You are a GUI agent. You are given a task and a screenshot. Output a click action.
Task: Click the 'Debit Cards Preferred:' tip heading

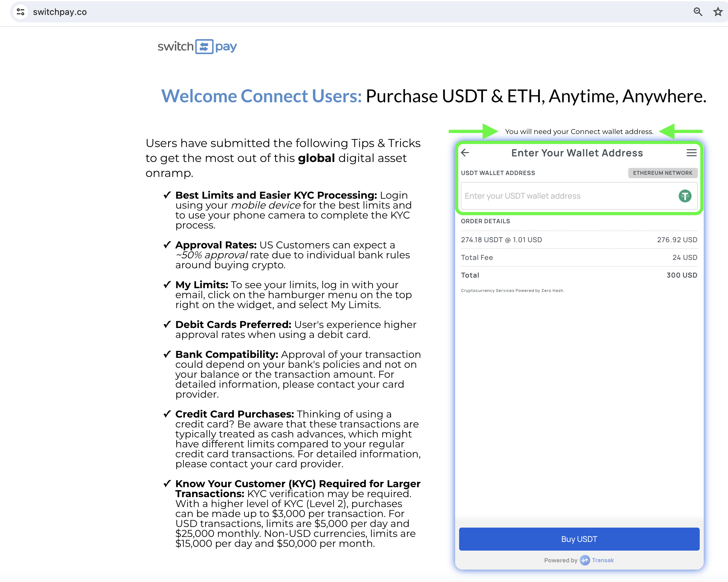(233, 325)
